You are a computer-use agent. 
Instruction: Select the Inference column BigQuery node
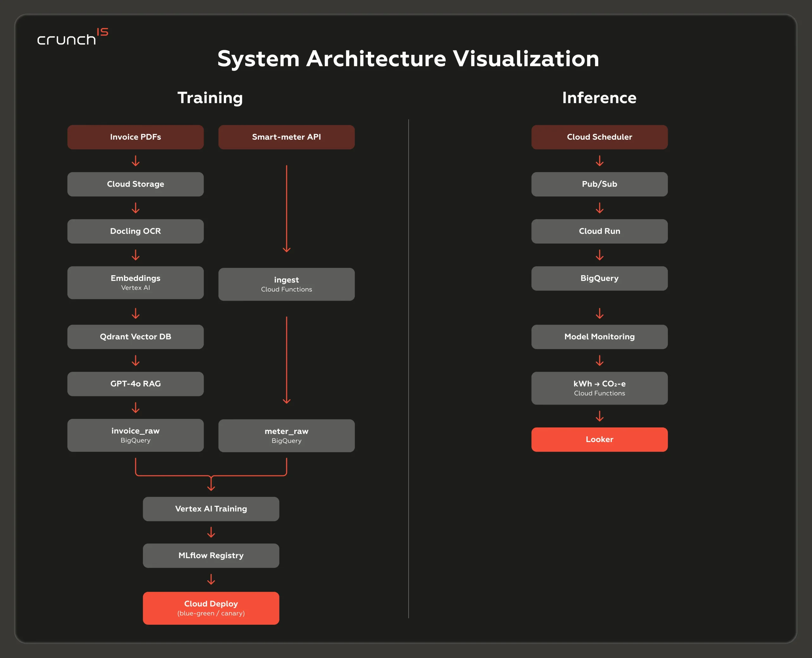click(599, 278)
